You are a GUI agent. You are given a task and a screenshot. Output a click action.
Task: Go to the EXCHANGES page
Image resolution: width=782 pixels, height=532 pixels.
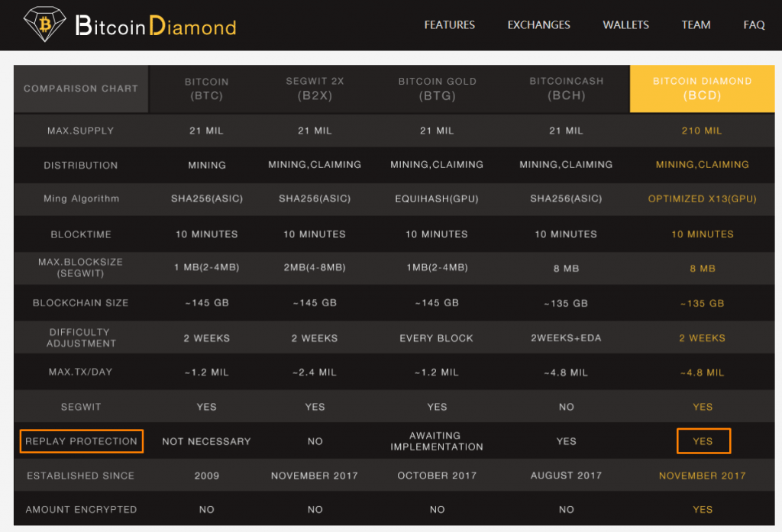[538, 25]
